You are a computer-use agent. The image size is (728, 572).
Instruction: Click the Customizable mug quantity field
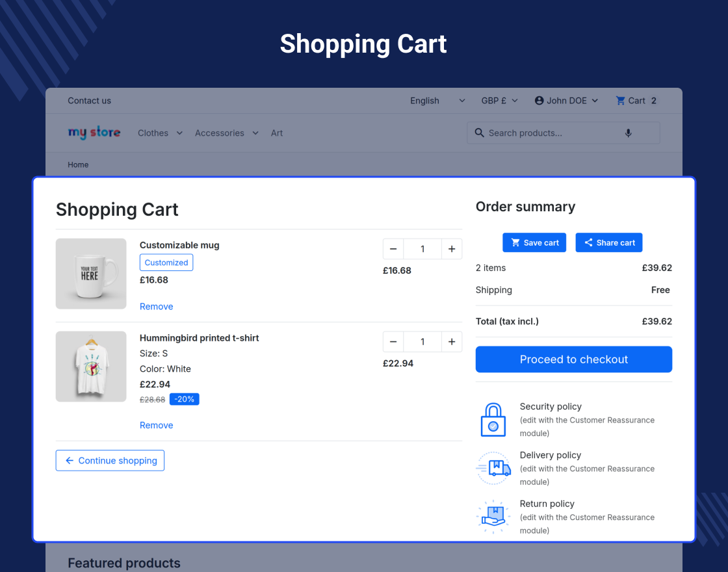(x=422, y=249)
